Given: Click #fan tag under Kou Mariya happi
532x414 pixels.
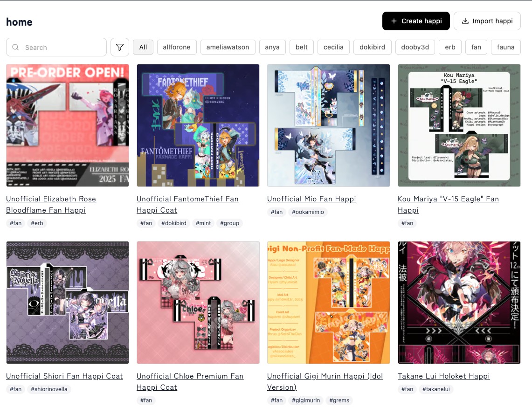Looking at the screenshot, I should coord(407,223).
